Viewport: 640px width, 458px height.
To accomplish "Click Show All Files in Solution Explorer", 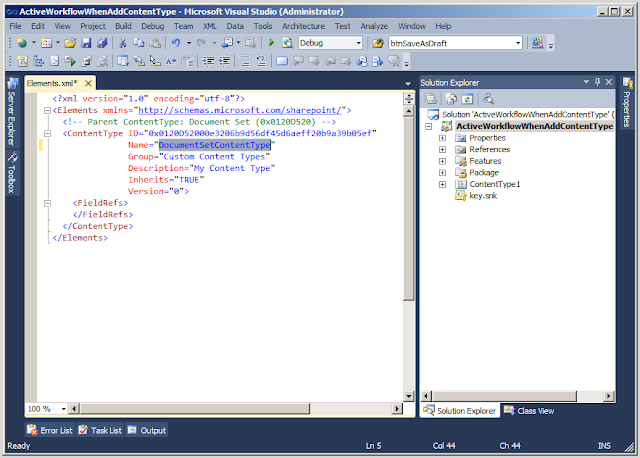I will click(x=451, y=99).
